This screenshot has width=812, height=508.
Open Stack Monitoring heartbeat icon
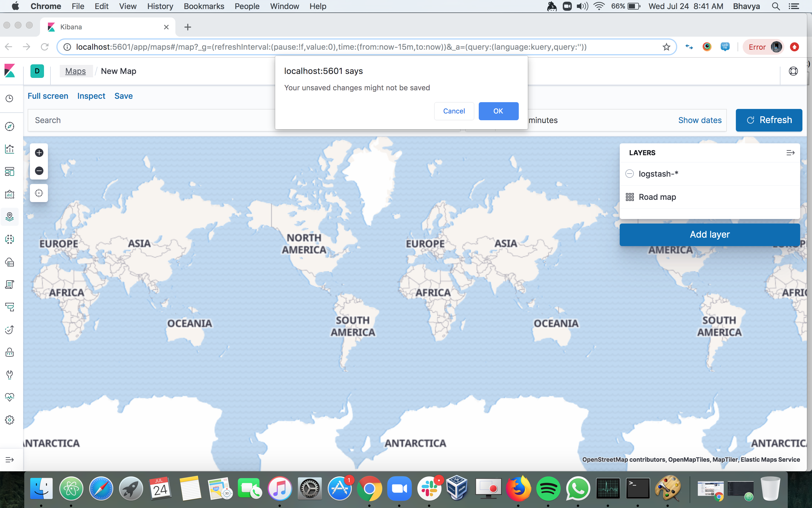click(x=9, y=397)
